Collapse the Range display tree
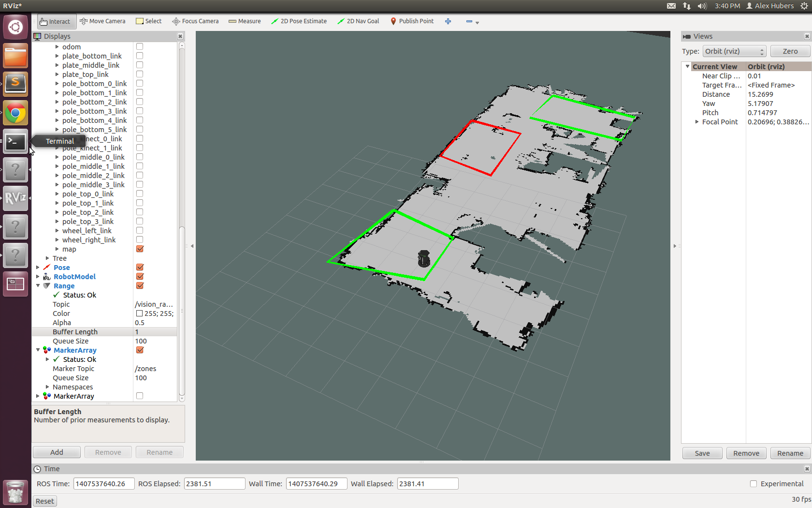Screen dimensions: 812x508 pyautogui.click(x=38, y=285)
